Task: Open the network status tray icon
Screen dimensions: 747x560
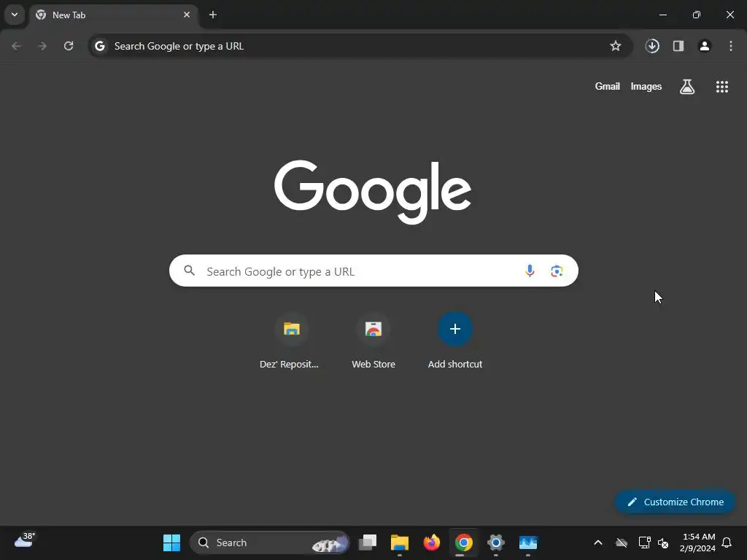Action: (644, 542)
